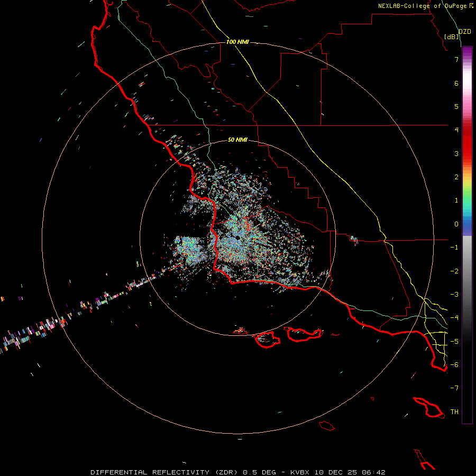Click the '10 DEC 25 06:42' timestamp
The height and width of the screenshot is (476, 476).
[350, 472]
